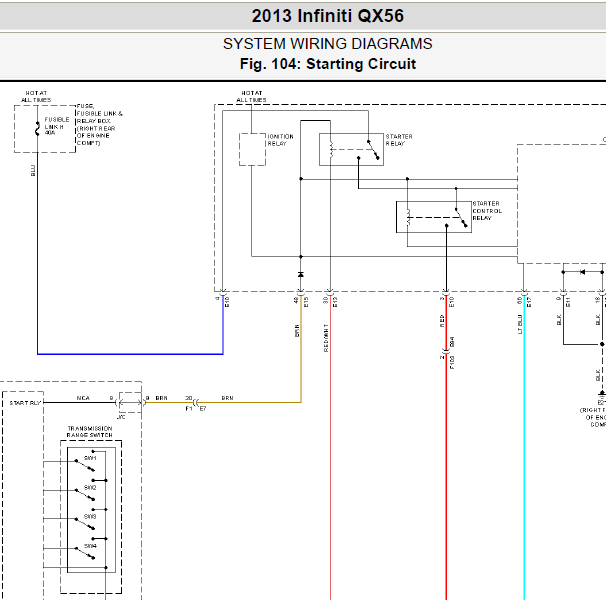Click the Fig. 104: Starting Circuit heading
The width and height of the screenshot is (606, 600).
point(328,64)
